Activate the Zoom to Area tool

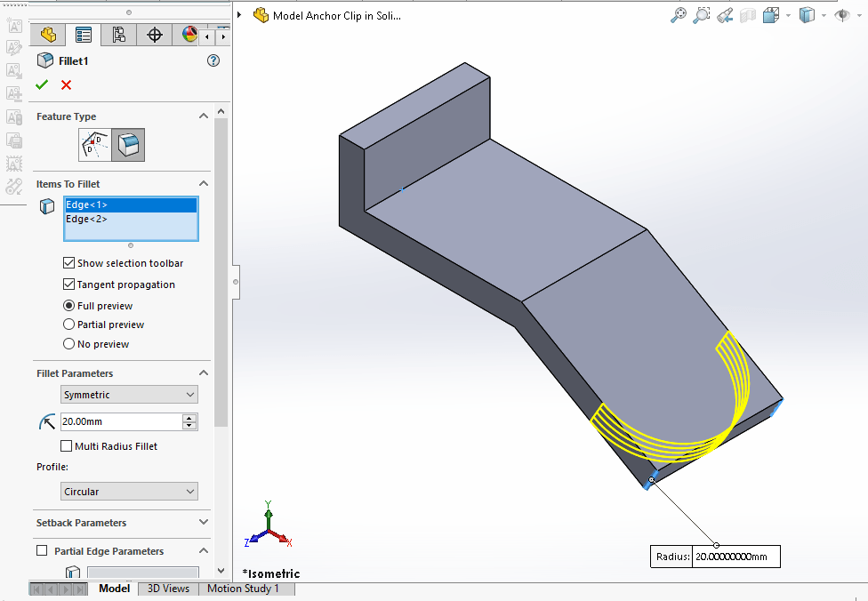(x=701, y=15)
